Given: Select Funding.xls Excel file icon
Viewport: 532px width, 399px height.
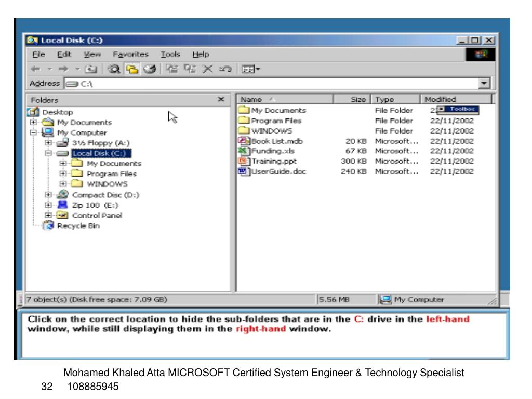Looking at the screenshot, I should pos(244,151).
